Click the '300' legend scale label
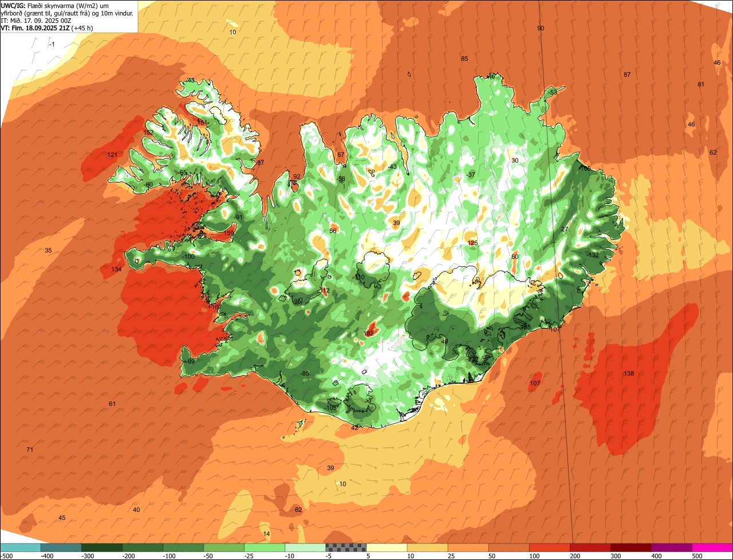 [x=615, y=556]
